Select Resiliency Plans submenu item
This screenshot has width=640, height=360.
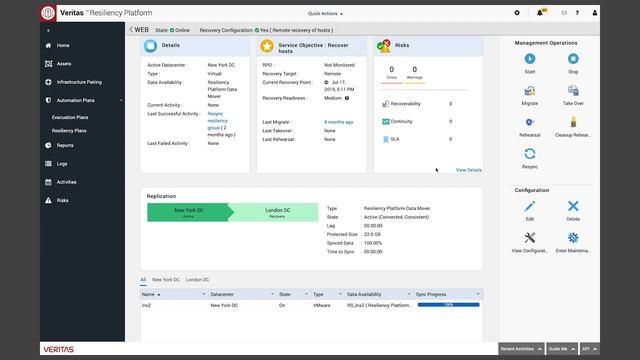[69, 131]
